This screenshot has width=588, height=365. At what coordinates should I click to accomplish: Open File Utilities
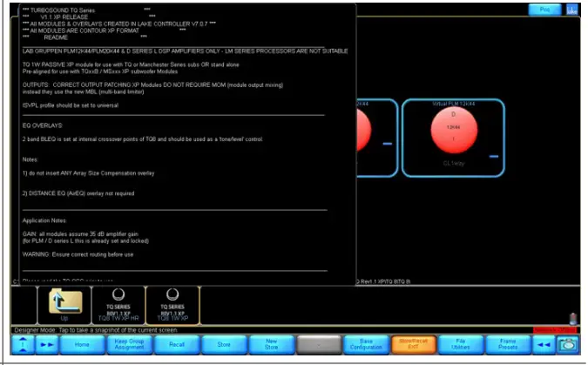[x=461, y=345]
